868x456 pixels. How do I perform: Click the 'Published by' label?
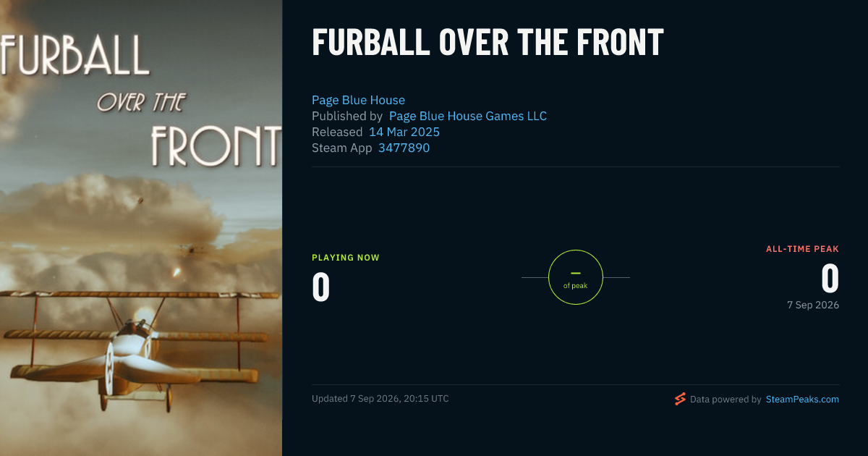[x=347, y=116]
